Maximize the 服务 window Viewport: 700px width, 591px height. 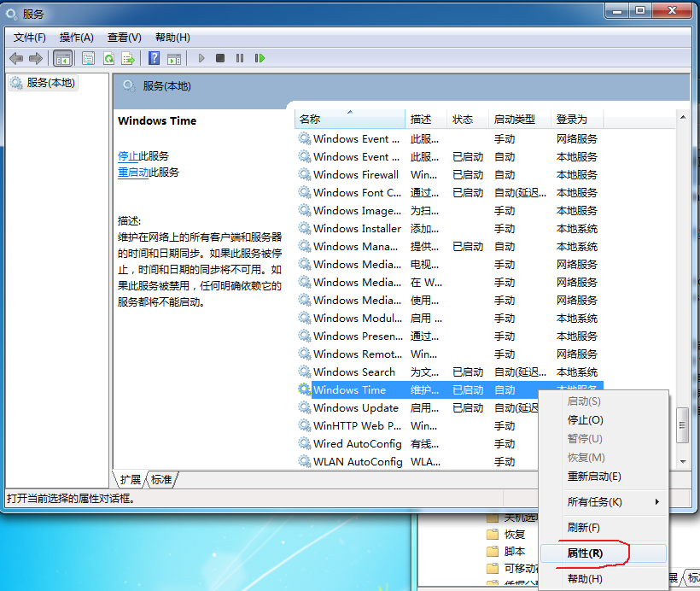pos(640,10)
